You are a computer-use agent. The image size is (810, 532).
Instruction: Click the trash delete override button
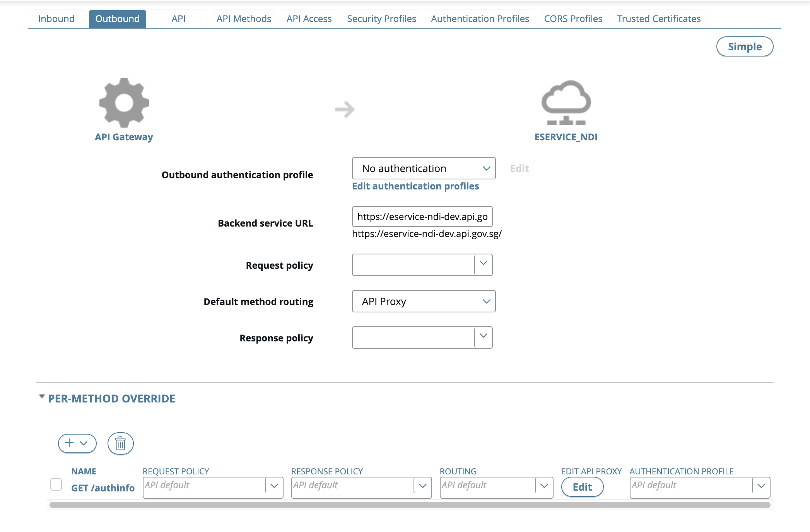click(121, 443)
